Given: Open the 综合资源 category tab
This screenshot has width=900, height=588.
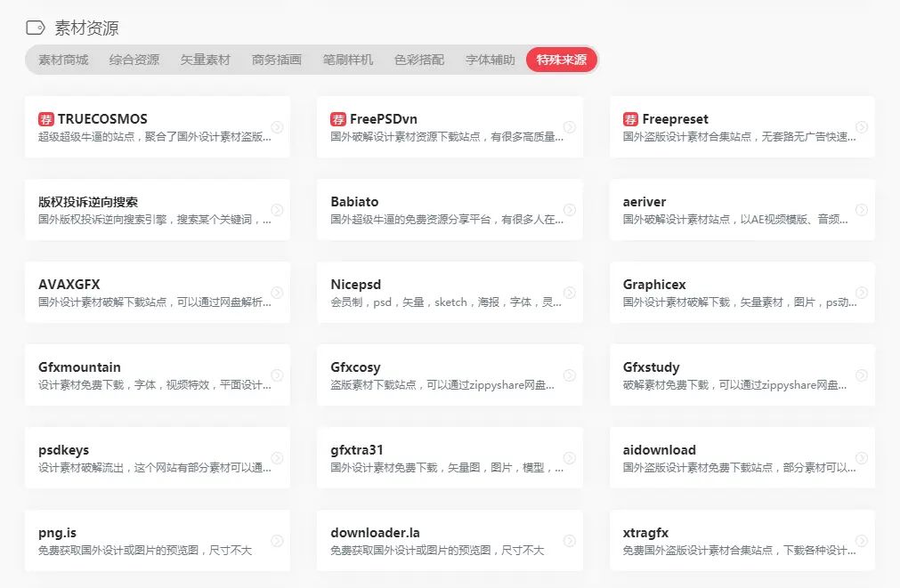Looking at the screenshot, I should click(x=134, y=60).
